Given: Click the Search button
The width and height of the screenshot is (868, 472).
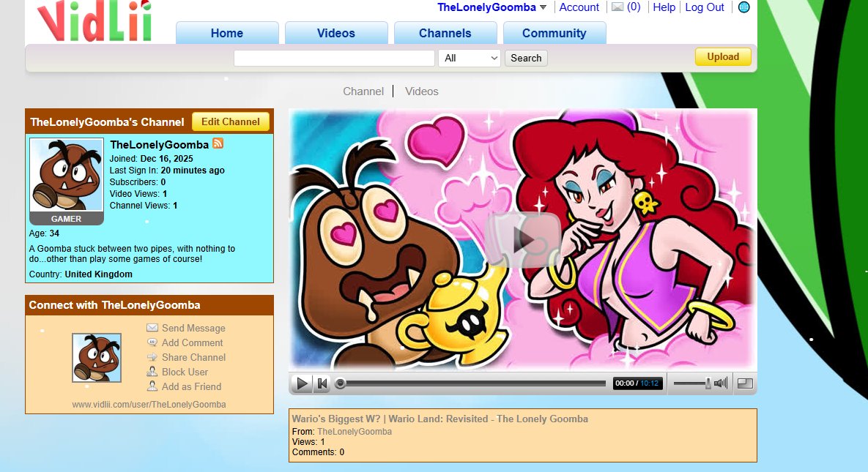Looking at the screenshot, I should [x=526, y=58].
